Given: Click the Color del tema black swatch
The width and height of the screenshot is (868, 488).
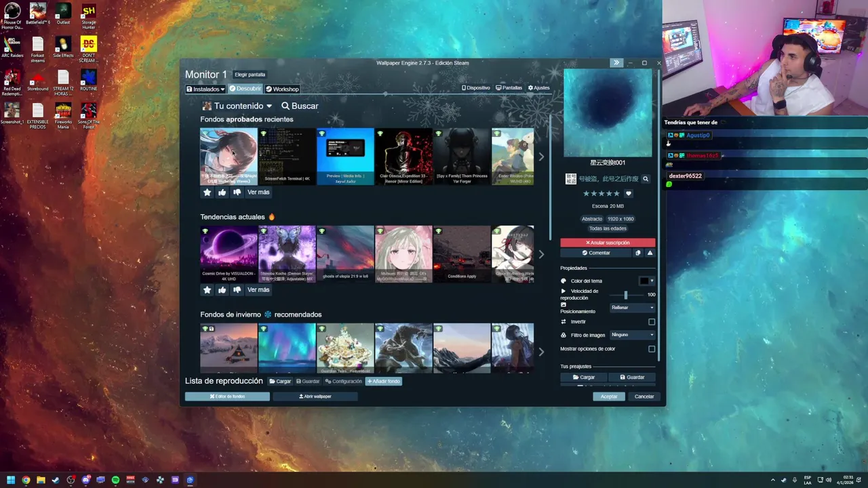Looking at the screenshot, I should coord(644,281).
